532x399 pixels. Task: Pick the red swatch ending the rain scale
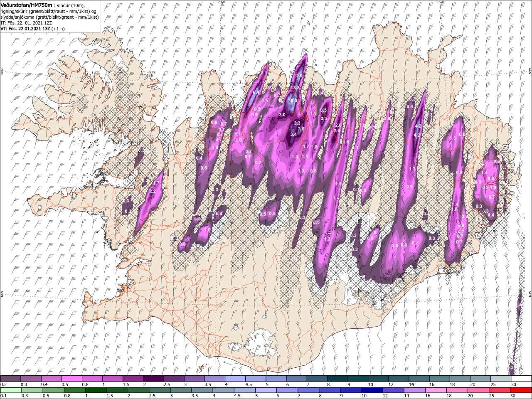(x=522, y=390)
